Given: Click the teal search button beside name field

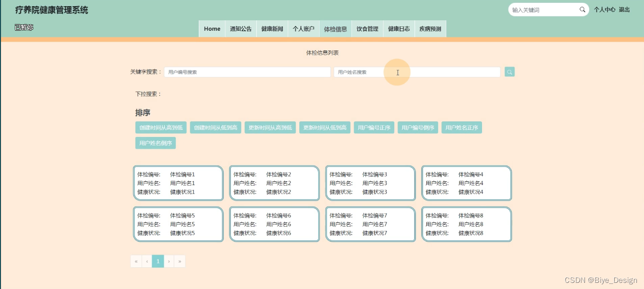Looking at the screenshot, I should pyautogui.click(x=509, y=72).
